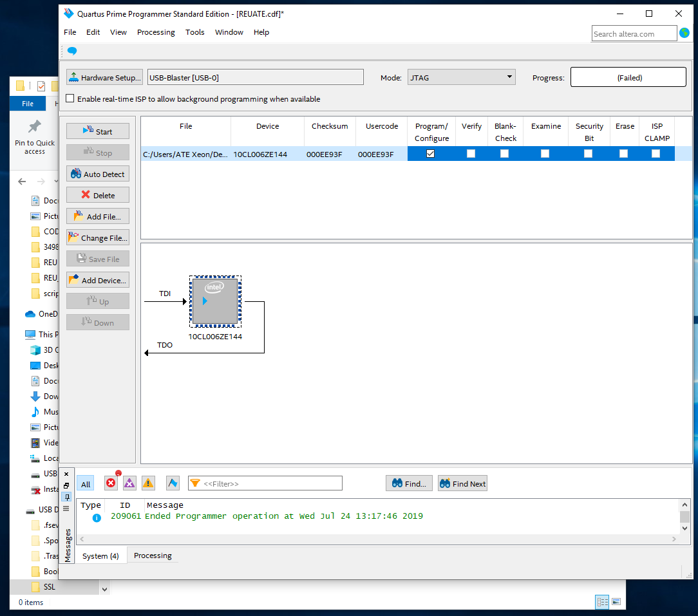Click the Find... button in messages

tap(409, 483)
